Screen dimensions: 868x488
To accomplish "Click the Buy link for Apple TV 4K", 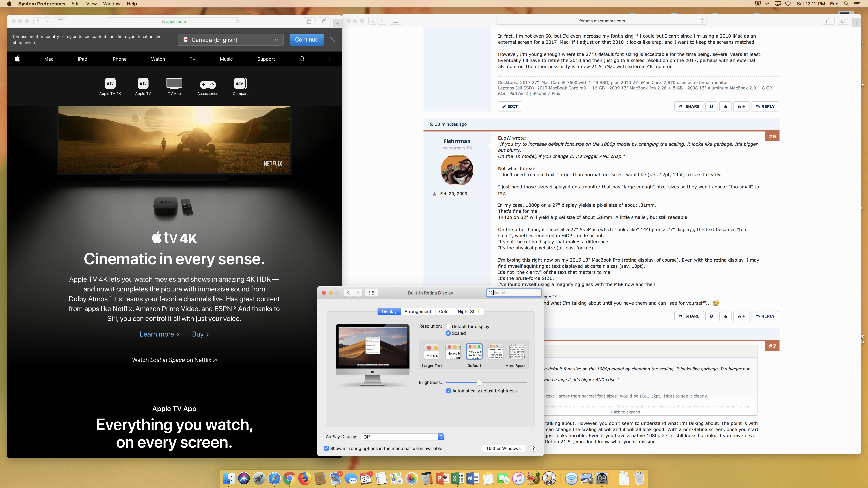I will point(200,334).
